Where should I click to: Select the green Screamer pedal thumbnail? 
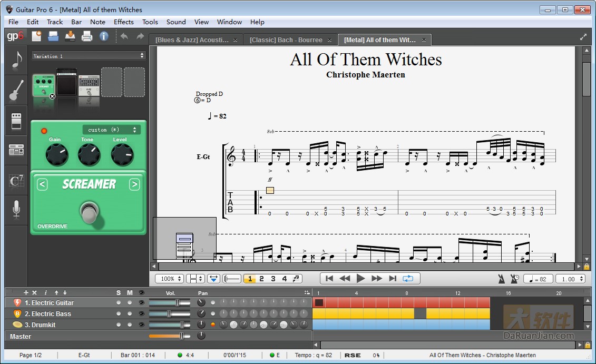pos(44,85)
